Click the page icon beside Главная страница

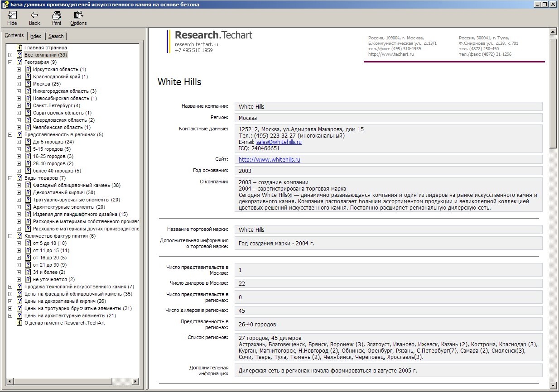click(x=19, y=48)
